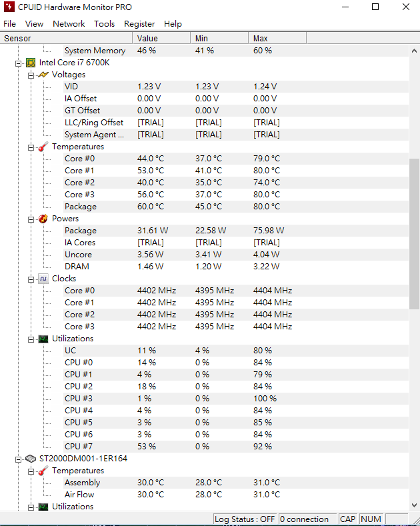Screen dimensions: 420x526
Task: Click the vertical scrollbar thumb
Action: tap(414, 233)
